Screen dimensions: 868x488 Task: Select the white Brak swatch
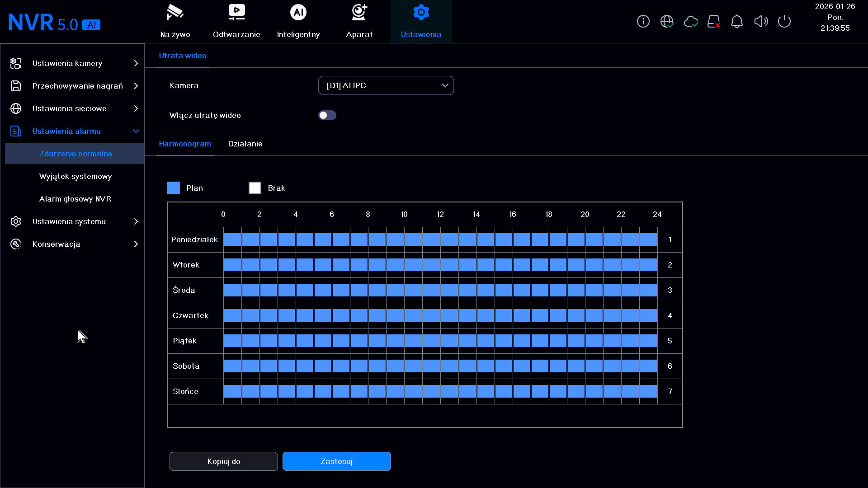pyautogui.click(x=255, y=188)
